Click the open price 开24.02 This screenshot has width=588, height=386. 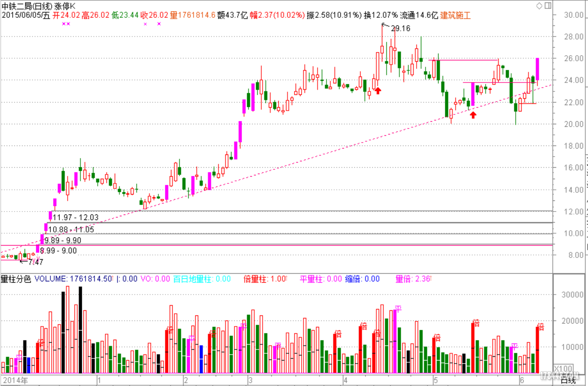66,15
